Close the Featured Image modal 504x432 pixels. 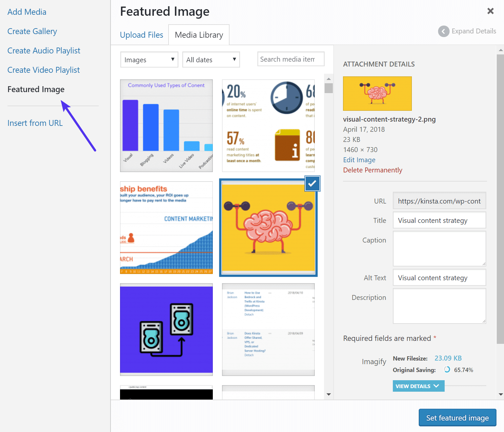point(490,11)
